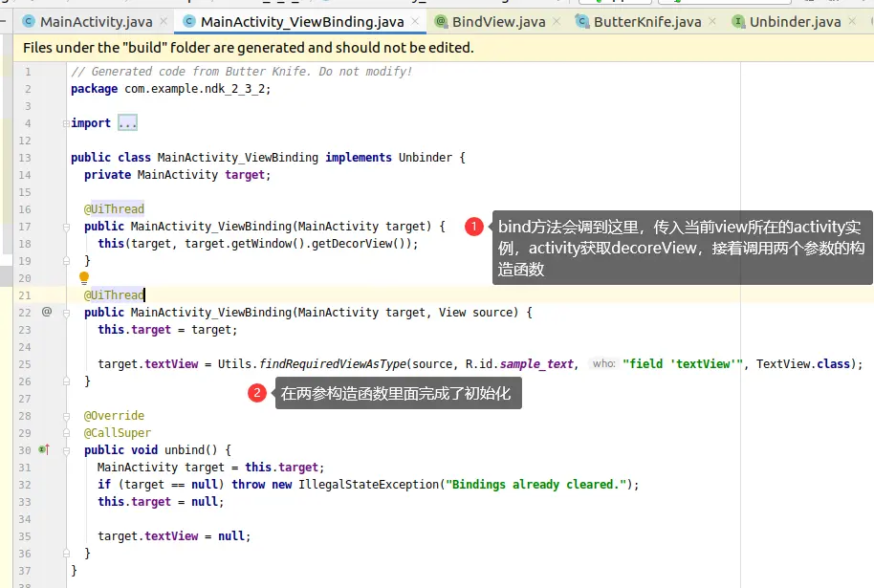
Task: Collapse the one-argument constructor at line 17
Action: [66, 227]
